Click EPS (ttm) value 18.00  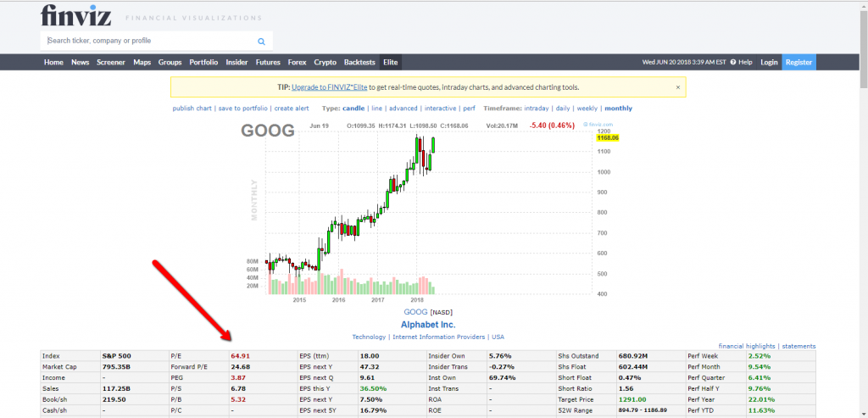pos(370,356)
